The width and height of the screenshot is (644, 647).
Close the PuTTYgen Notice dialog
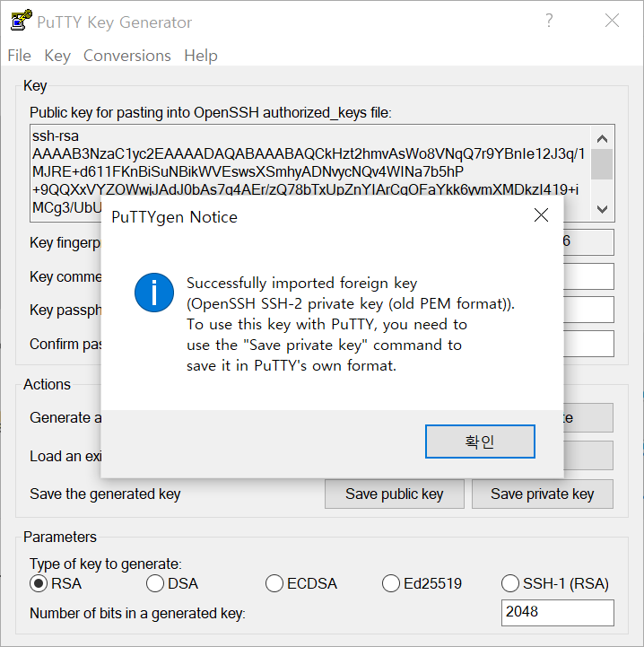[x=541, y=215]
